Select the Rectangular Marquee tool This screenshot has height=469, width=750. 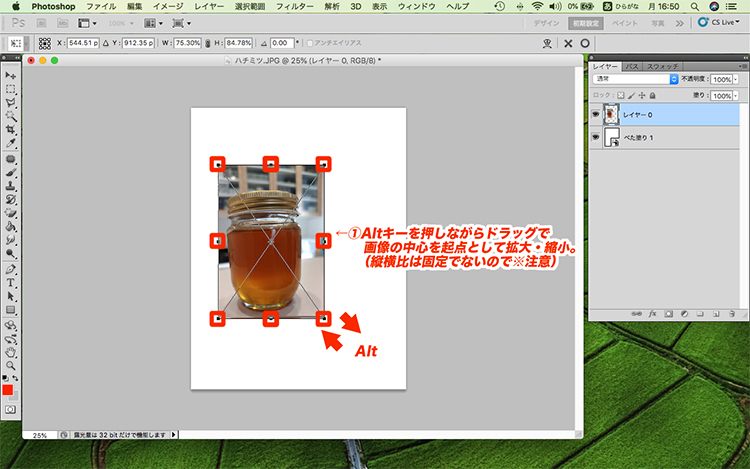(11, 89)
